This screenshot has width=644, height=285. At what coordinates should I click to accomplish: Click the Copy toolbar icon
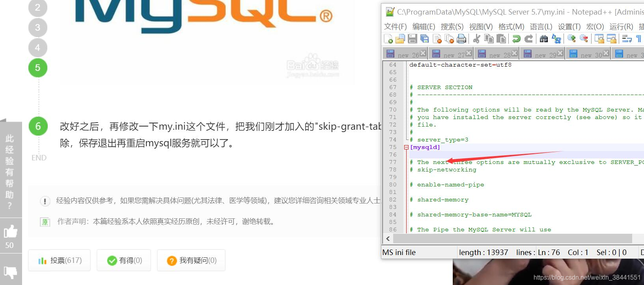489,39
